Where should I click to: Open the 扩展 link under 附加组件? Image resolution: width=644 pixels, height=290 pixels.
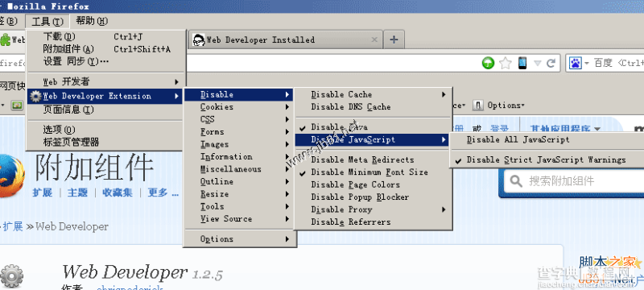[43, 193]
